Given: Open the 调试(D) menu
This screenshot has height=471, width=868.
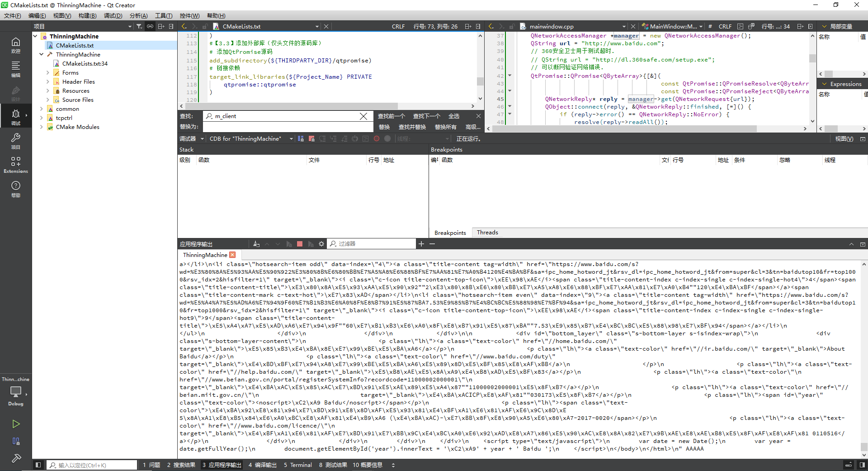Looking at the screenshot, I should click(113, 15).
